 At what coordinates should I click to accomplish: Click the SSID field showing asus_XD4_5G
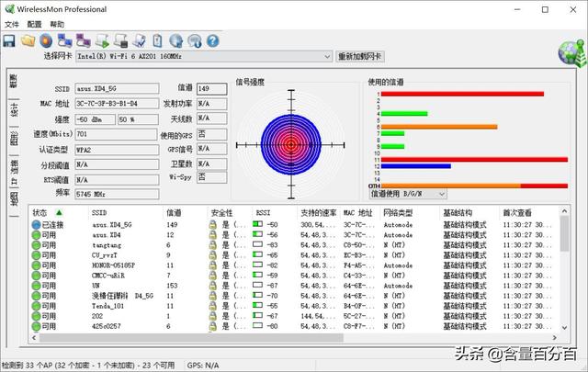pos(117,88)
